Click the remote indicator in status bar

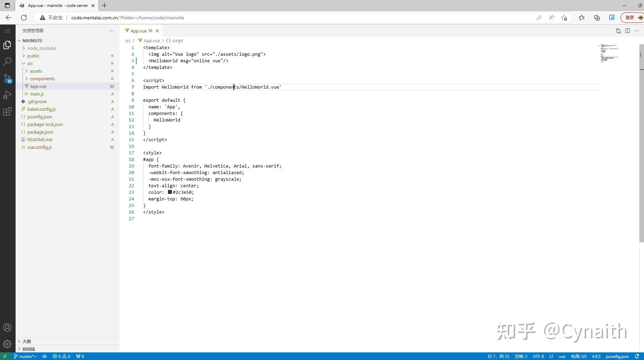tap(5, 356)
